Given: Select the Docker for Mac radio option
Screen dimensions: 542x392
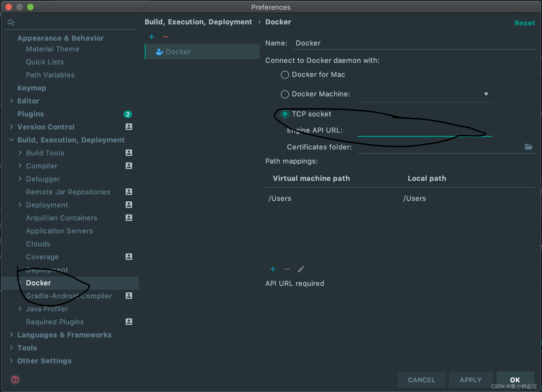Looking at the screenshot, I should pyautogui.click(x=285, y=75).
